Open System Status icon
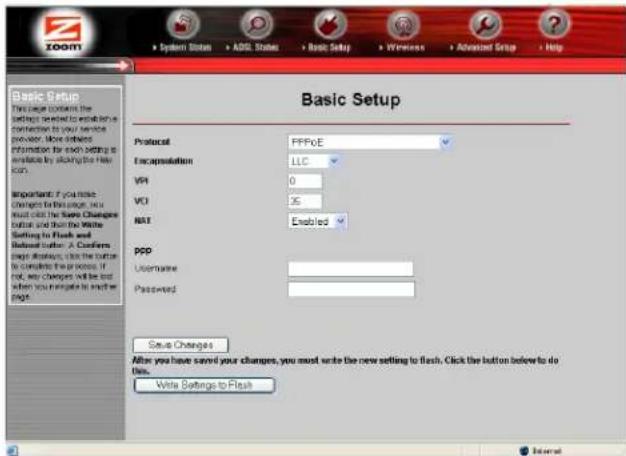This screenshot has width=626, height=456. [x=183, y=24]
